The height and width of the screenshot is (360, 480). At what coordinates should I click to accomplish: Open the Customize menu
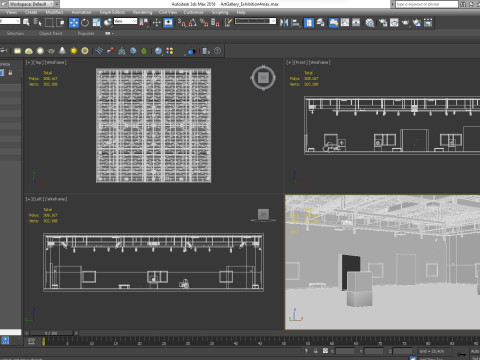[194, 12]
